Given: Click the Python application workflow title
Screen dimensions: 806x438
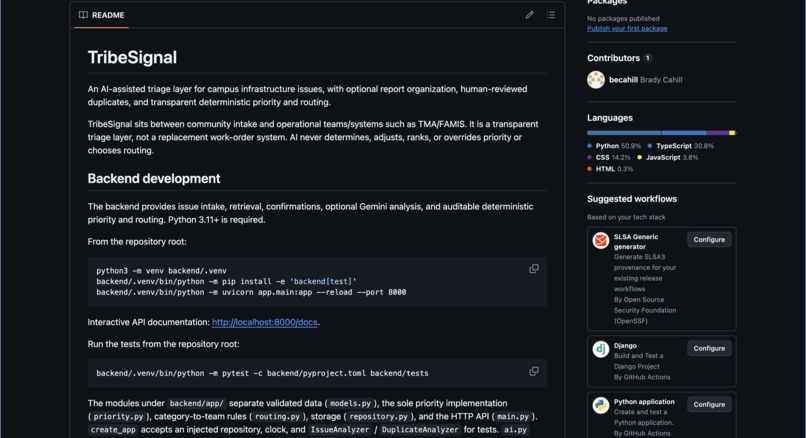Looking at the screenshot, I should pyautogui.click(x=644, y=402).
